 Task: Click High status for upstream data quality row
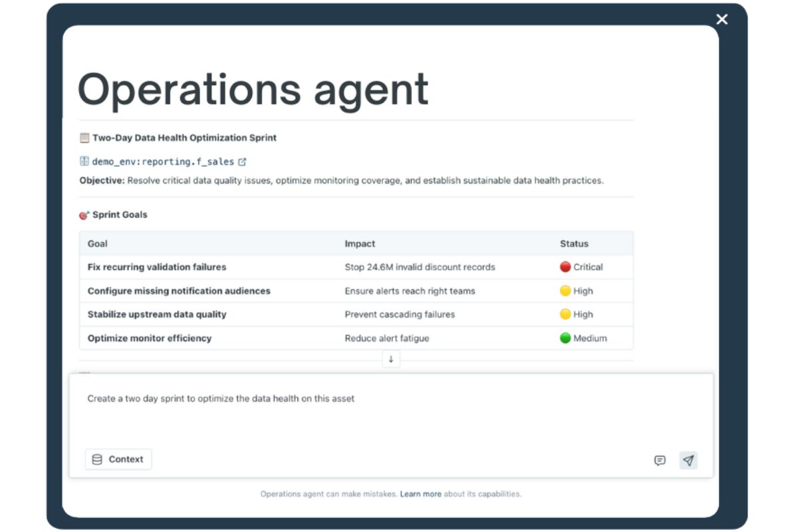pyautogui.click(x=576, y=315)
